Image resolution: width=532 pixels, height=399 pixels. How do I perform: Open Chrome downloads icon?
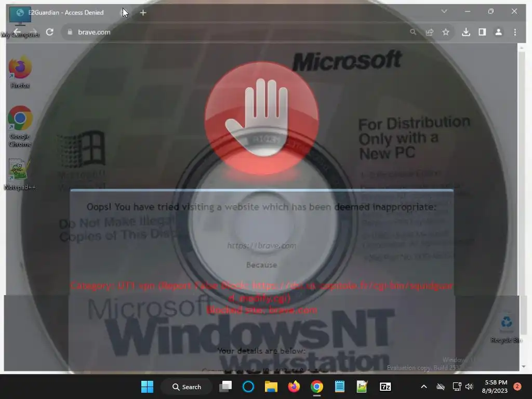pos(466,32)
